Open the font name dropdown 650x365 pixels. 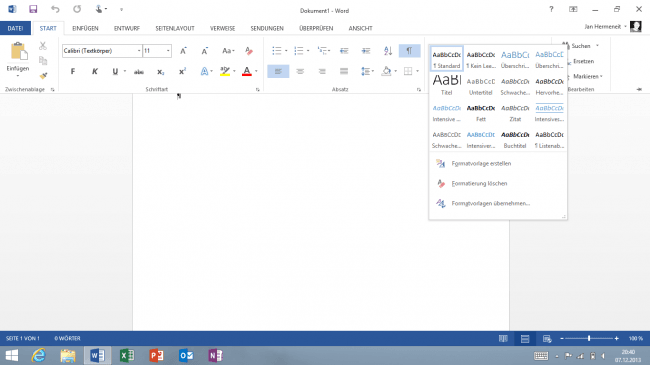point(139,51)
